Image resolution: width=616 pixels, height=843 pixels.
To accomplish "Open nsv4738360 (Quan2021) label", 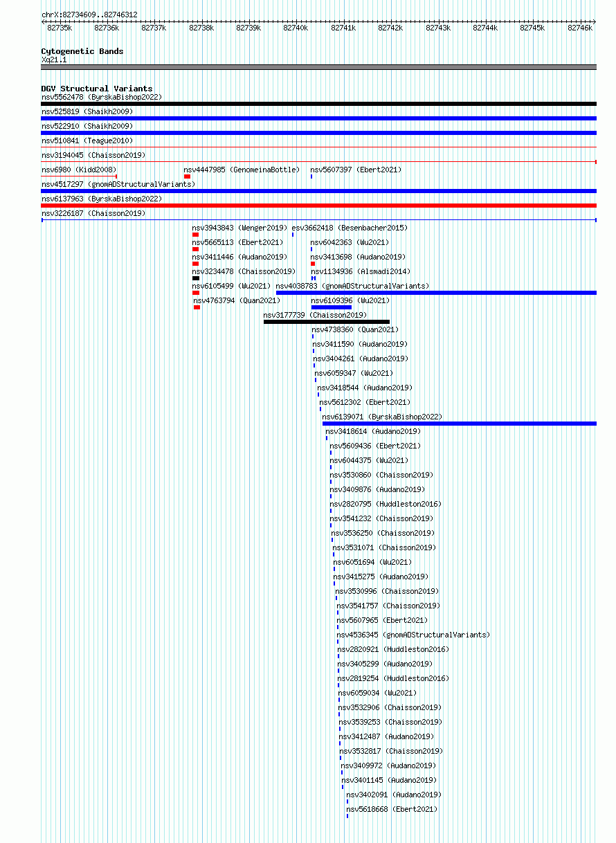I will click(x=355, y=329).
